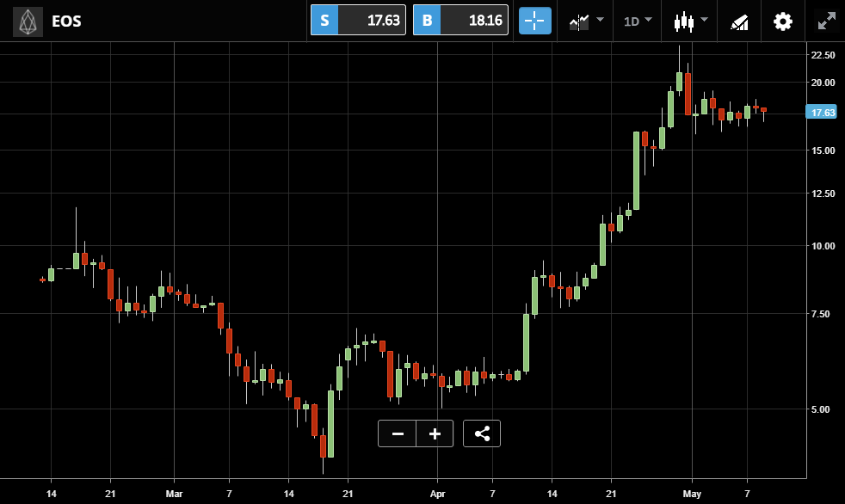Click the Sell button at 17.63
The height and width of the screenshot is (504, 845).
[x=358, y=21]
